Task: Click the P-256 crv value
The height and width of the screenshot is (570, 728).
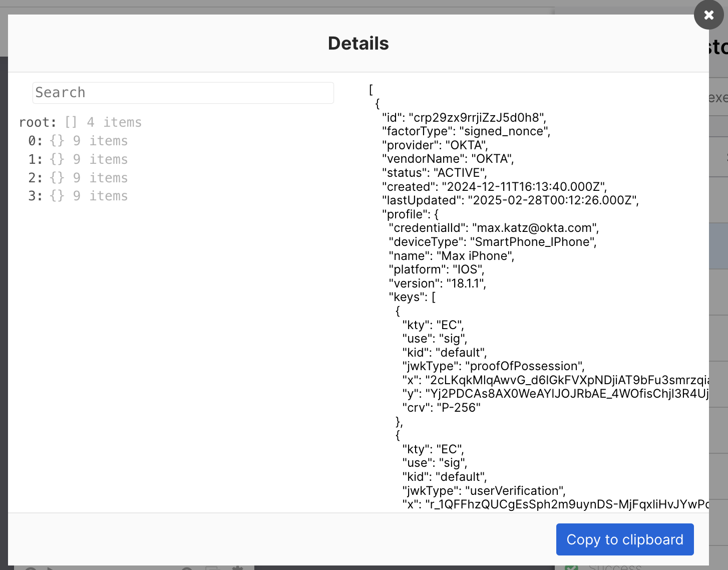Action: pyautogui.click(x=459, y=408)
